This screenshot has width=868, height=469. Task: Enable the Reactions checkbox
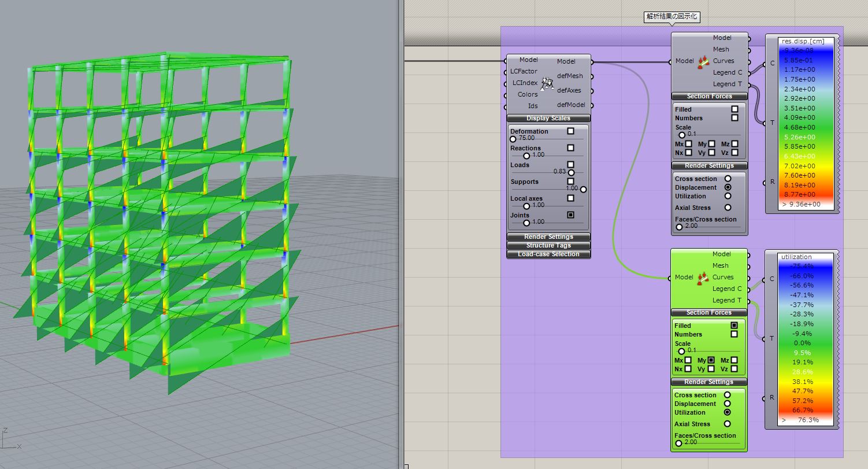[x=571, y=148]
